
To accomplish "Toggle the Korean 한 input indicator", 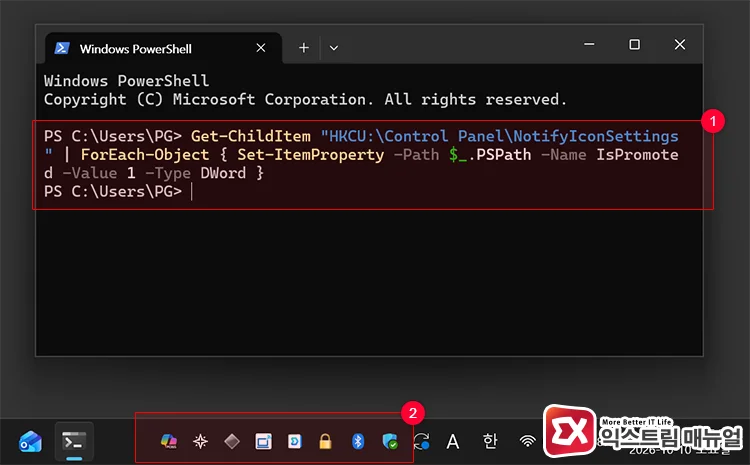I will click(x=490, y=441).
